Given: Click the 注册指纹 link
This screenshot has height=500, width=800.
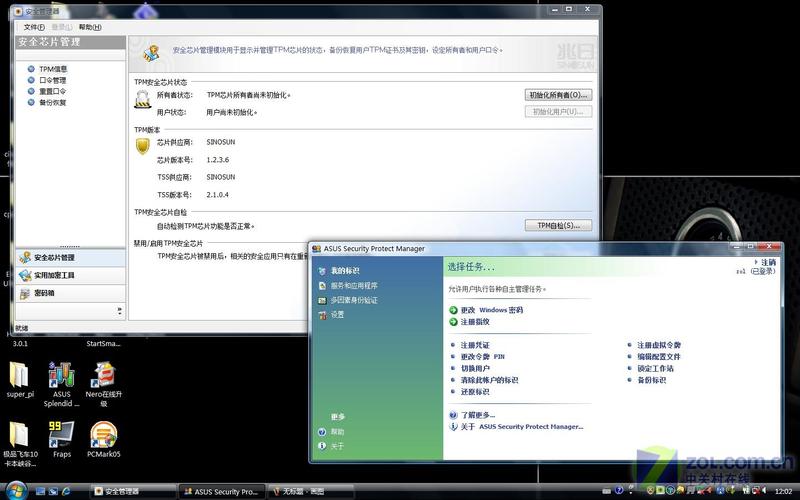Looking at the screenshot, I should pyautogui.click(x=475, y=322).
